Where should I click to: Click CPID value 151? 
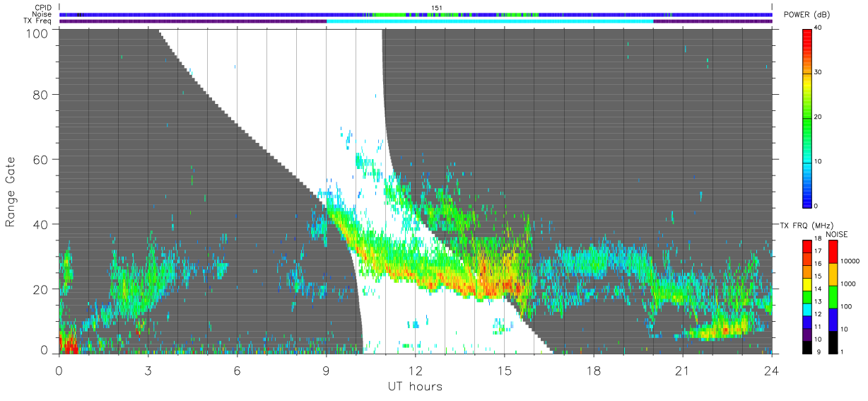pyautogui.click(x=437, y=8)
